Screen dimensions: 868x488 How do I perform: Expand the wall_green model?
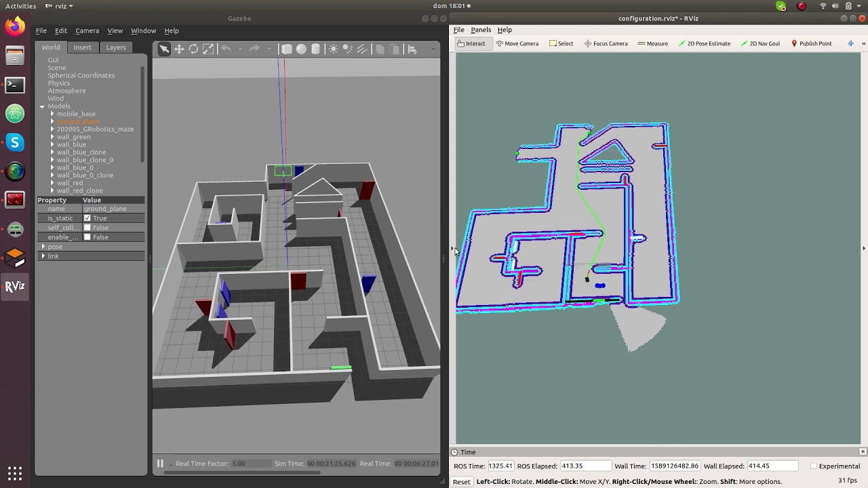coord(52,137)
